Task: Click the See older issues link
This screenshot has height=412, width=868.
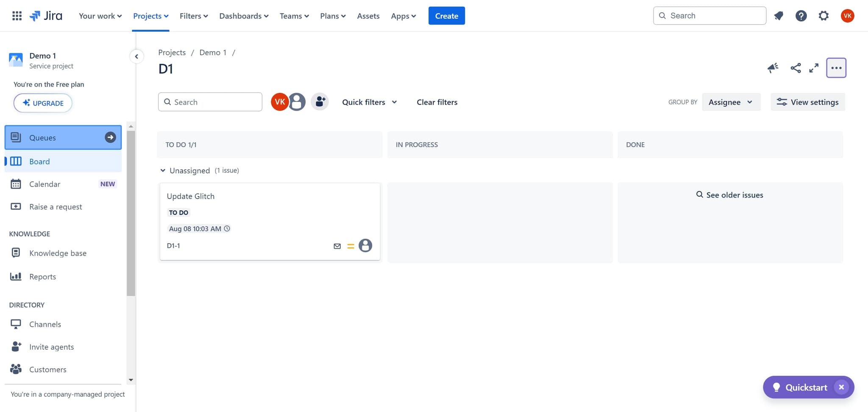Action: coord(730,195)
